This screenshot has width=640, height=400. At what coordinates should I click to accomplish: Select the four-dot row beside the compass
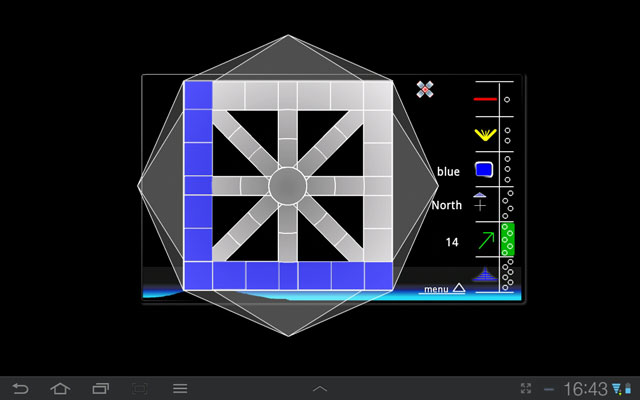point(507,204)
